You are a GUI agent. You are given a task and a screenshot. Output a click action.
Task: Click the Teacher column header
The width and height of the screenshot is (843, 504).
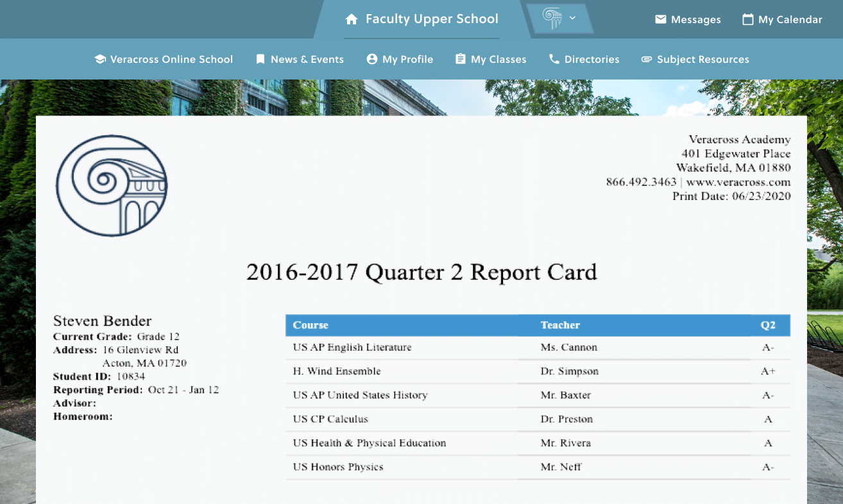(x=560, y=325)
